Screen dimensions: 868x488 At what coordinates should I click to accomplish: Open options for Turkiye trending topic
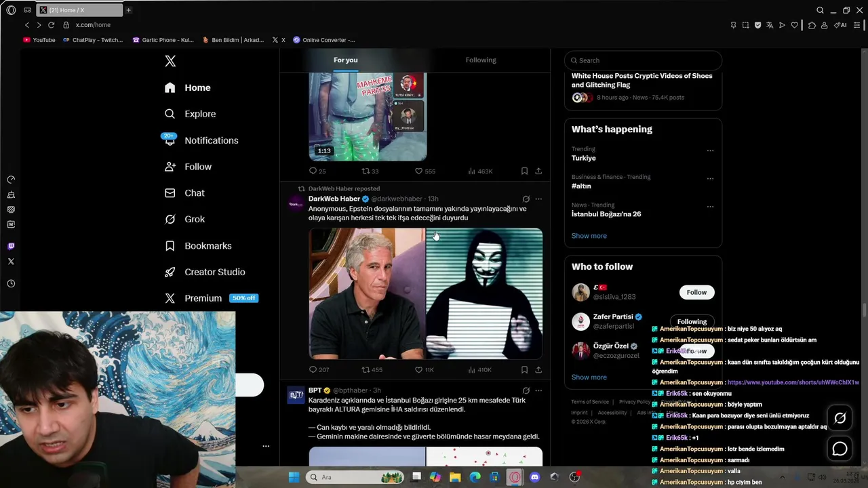pyautogui.click(x=710, y=150)
